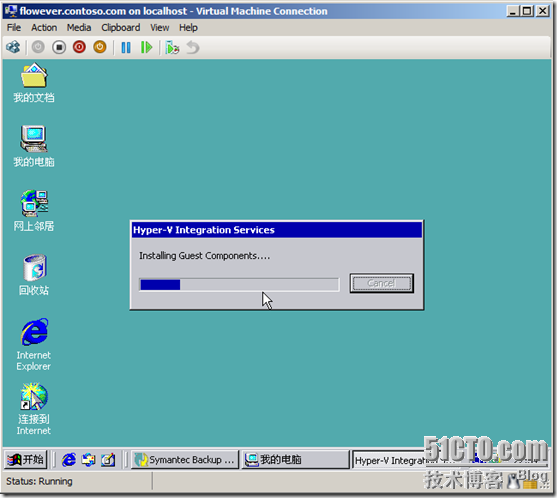Select 我的电脑 desktop icon
This screenshot has height=498, width=557.
point(34,146)
